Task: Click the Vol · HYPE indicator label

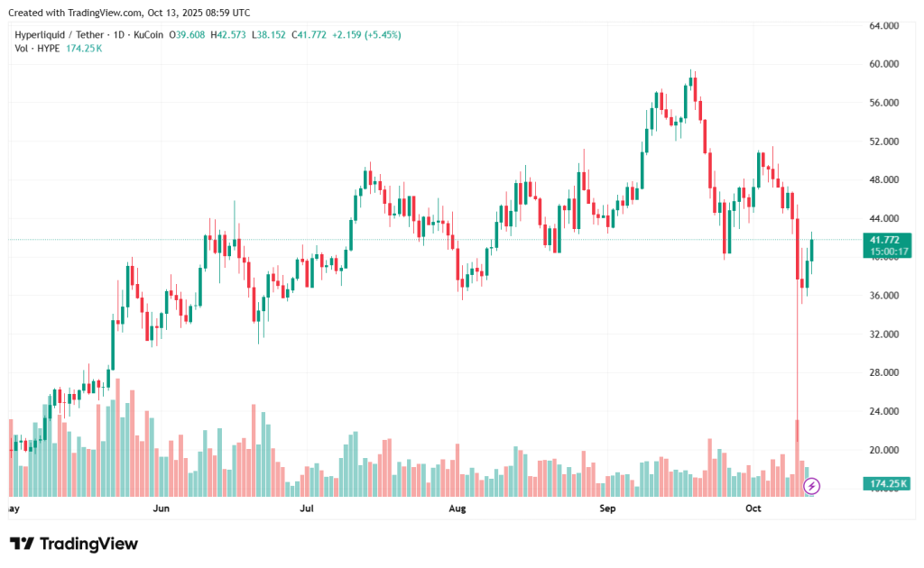Action: (x=37, y=48)
